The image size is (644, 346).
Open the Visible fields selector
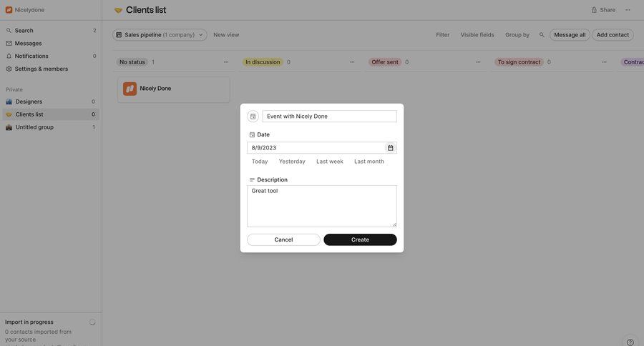coord(477,35)
